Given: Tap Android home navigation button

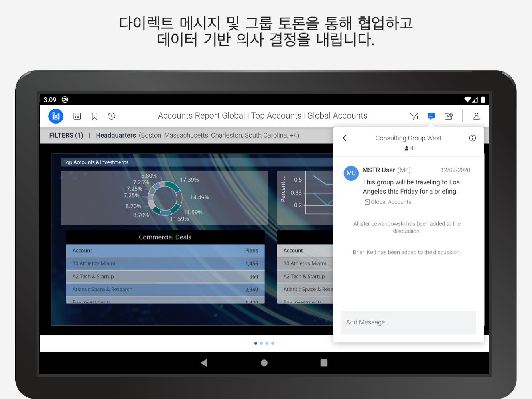Looking at the screenshot, I should click(x=264, y=363).
